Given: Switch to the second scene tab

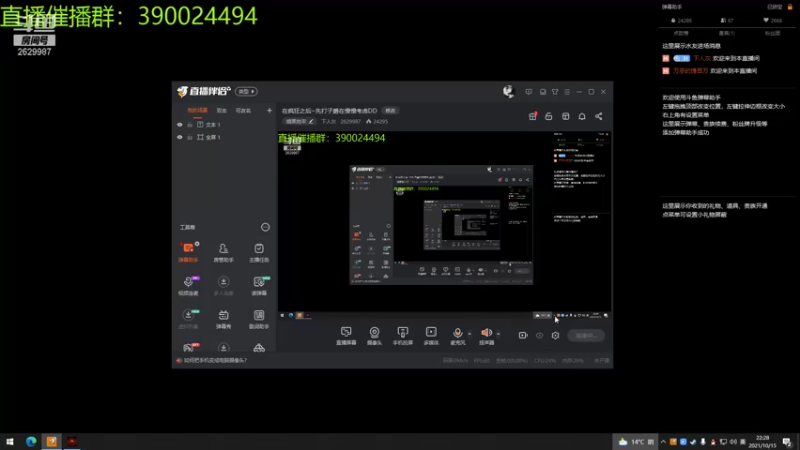Looking at the screenshot, I should pos(221,110).
